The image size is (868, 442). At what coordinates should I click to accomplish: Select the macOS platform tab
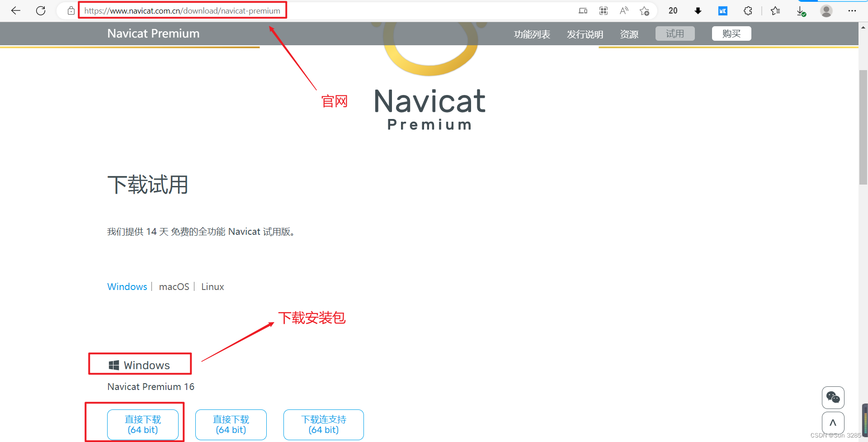[x=174, y=287]
